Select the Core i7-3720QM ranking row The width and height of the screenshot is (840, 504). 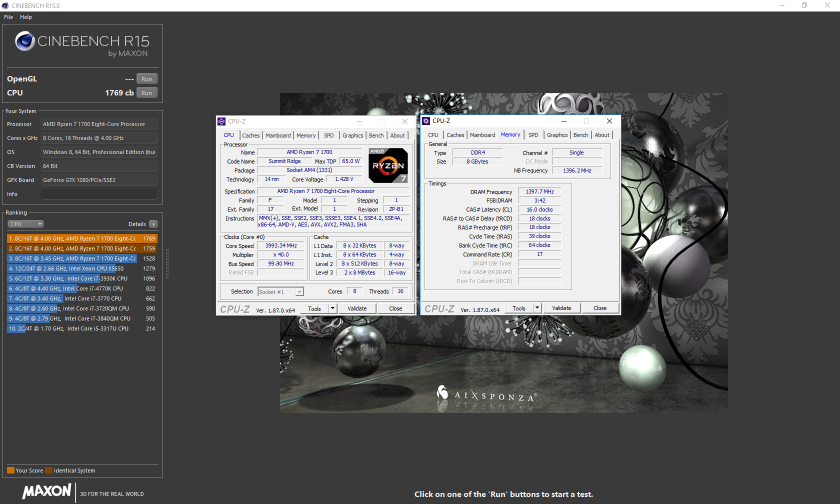(82, 308)
